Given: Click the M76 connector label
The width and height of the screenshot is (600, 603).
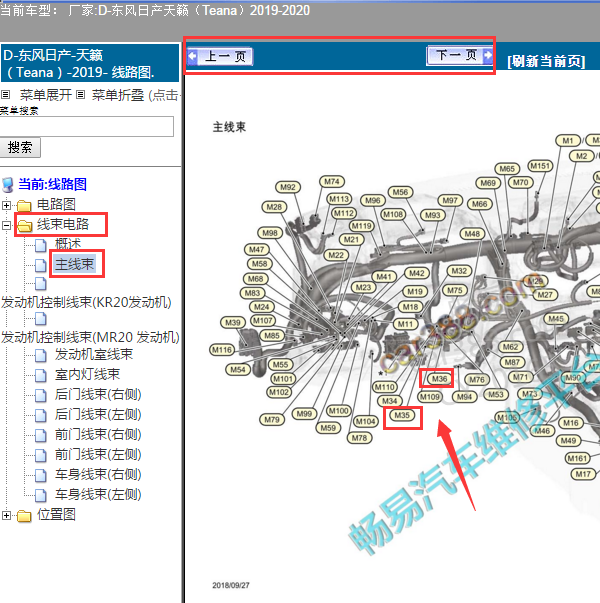Looking at the screenshot, I should point(477,380).
